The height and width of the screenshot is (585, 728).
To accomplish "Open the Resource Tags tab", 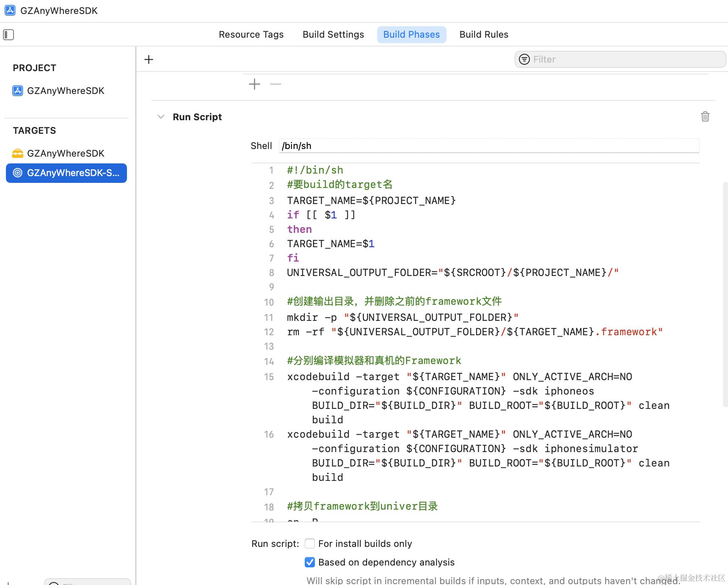I will [251, 35].
